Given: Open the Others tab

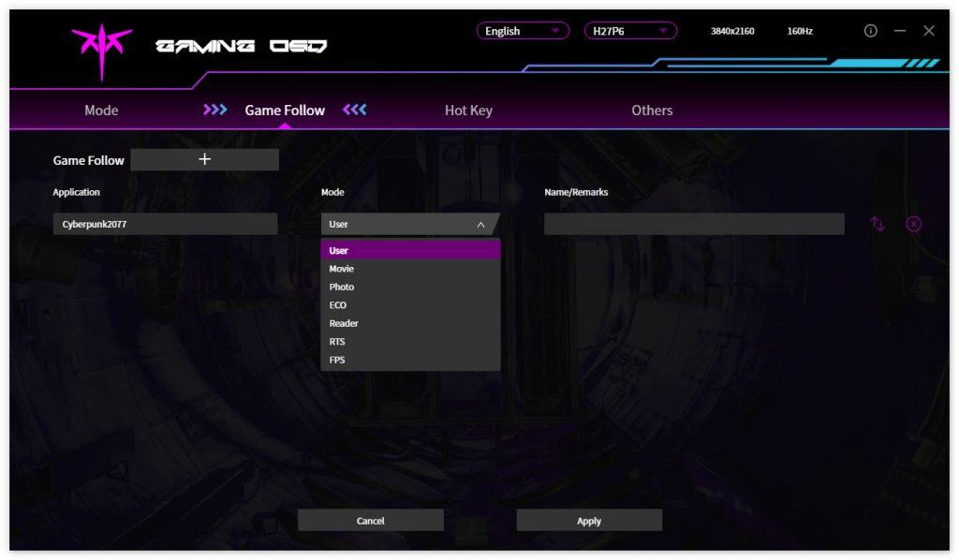Looking at the screenshot, I should pos(652,111).
